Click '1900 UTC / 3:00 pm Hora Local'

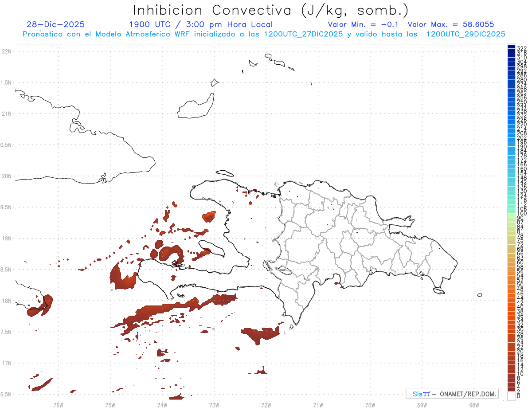[x=201, y=24]
